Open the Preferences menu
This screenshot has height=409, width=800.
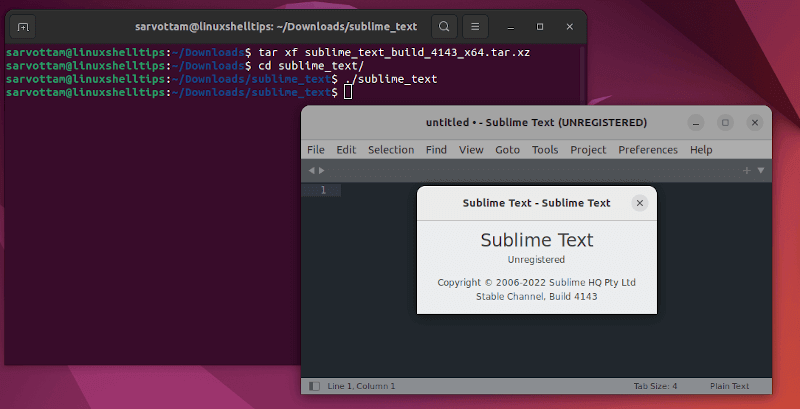point(648,150)
